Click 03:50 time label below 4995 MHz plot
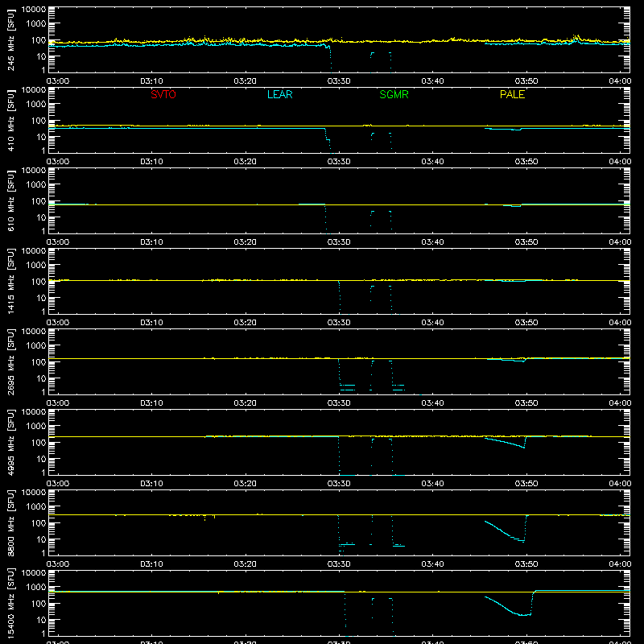Viewport: 644px width, 644px height. [x=526, y=484]
